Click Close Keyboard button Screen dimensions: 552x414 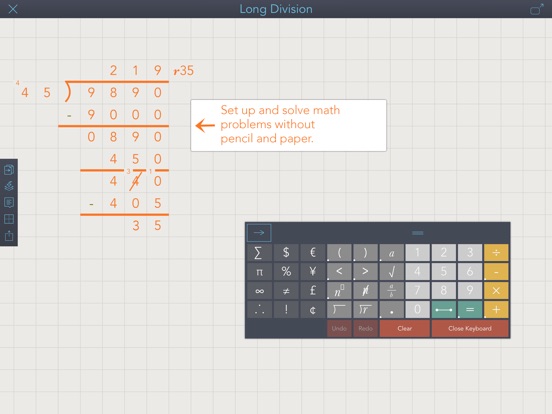[470, 328]
